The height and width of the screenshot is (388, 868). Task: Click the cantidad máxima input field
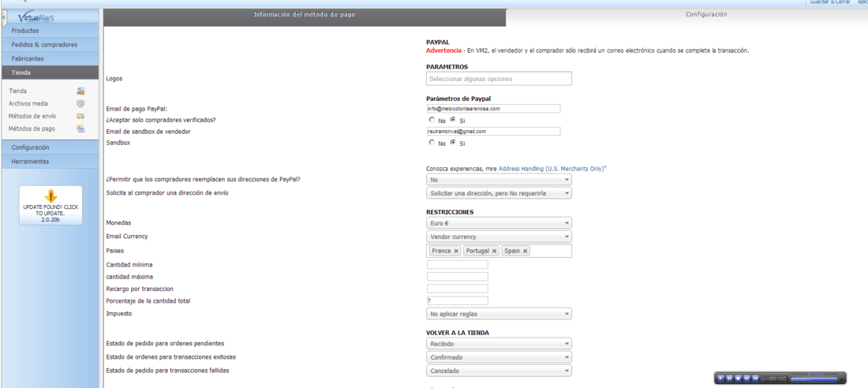[458, 276]
